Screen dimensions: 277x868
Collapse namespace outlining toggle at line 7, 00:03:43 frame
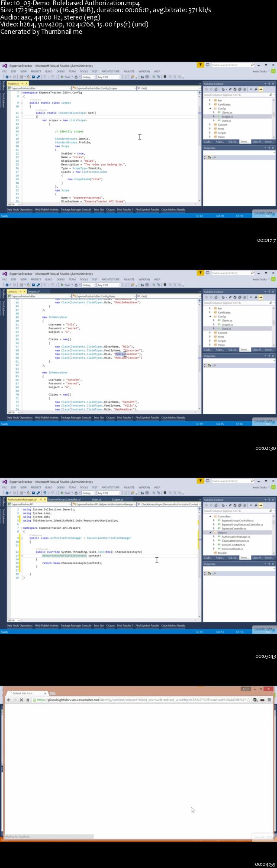click(x=22, y=528)
